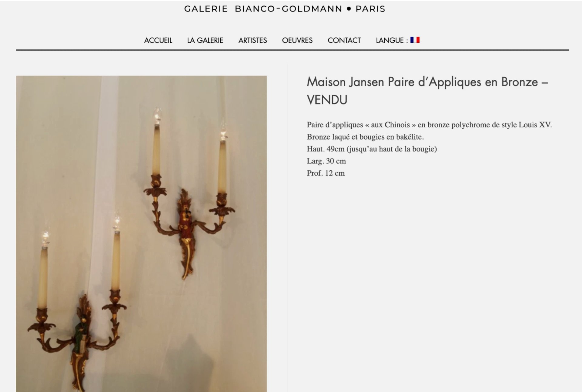Open the ARTISTES menu item
Viewport: 582px width, 392px height.
click(x=253, y=40)
